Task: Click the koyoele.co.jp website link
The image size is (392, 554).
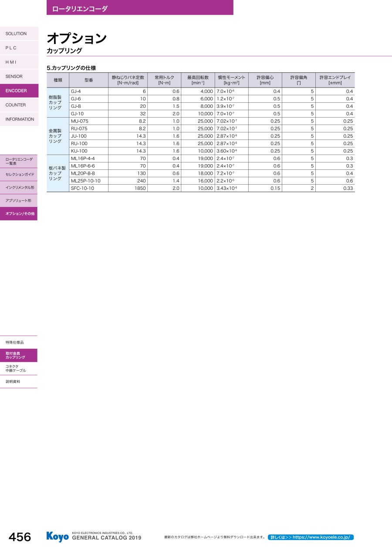Action: point(311,537)
